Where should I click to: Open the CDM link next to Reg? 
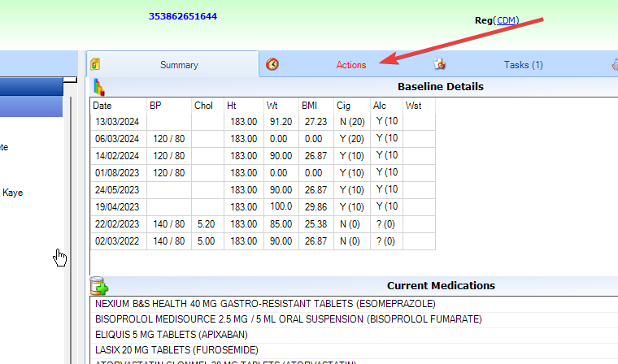(x=506, y=20)
